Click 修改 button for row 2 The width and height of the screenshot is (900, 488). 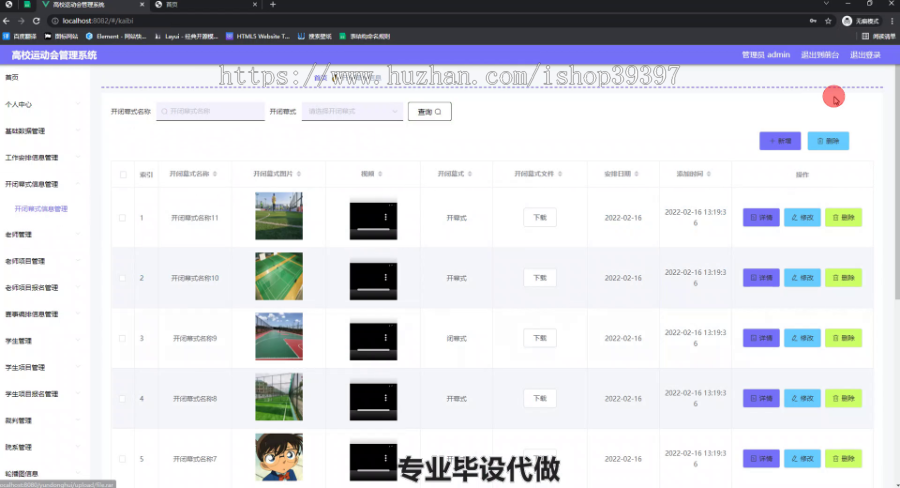[802, 278]
